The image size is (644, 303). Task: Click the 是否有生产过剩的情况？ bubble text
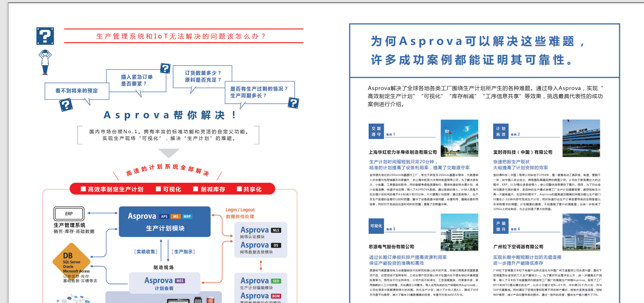point(258,89)
